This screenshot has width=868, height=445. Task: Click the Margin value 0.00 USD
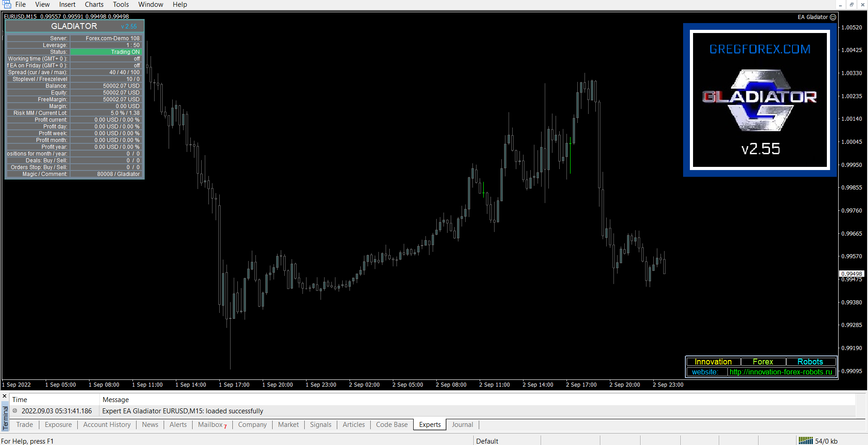click(106, 106)
